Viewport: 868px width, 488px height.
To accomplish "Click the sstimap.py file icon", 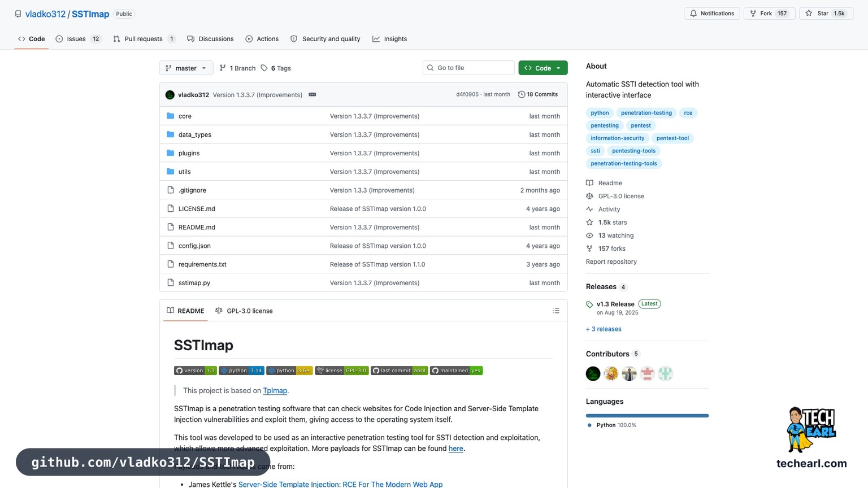I will [170, 283].
